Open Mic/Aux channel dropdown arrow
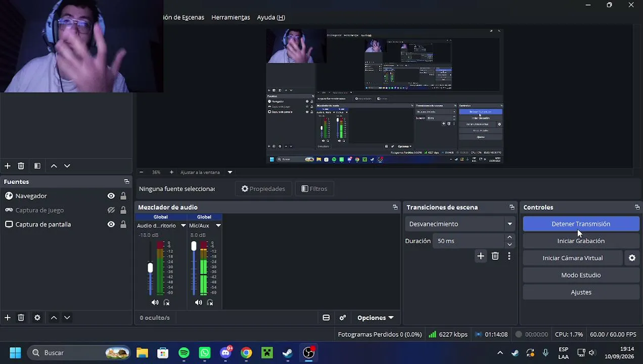Viewport: 643px width, 364px height. tap(218, 225)
